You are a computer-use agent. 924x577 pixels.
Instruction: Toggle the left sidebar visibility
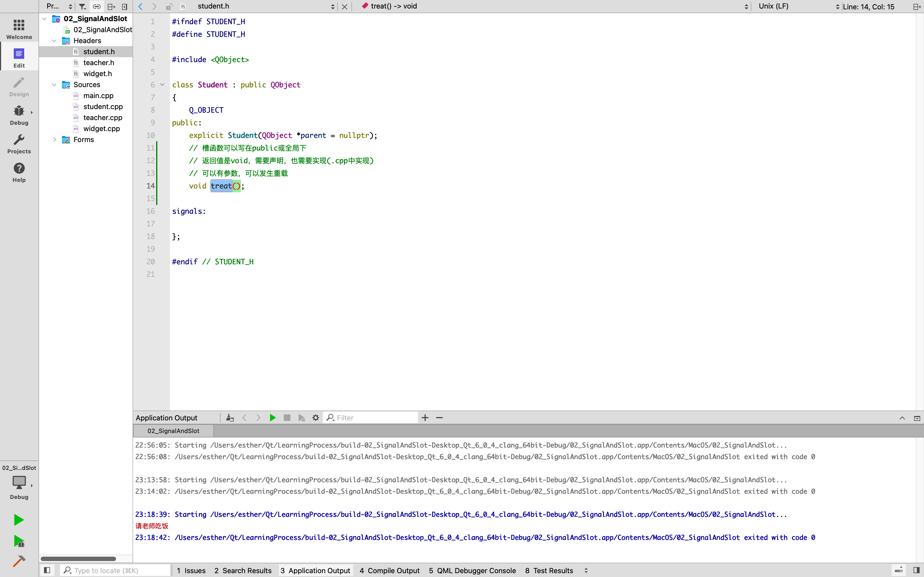coord(47,570)
